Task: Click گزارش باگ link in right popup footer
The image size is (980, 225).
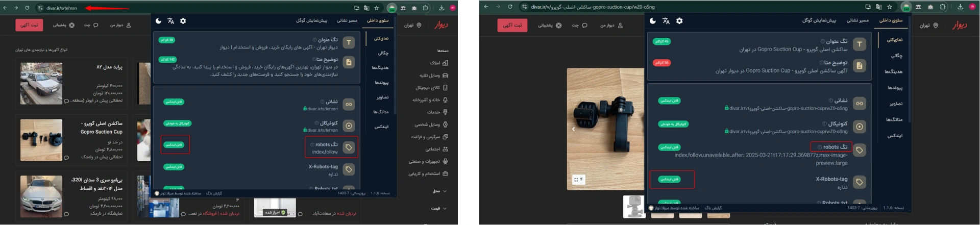Action: click(713, 208)
